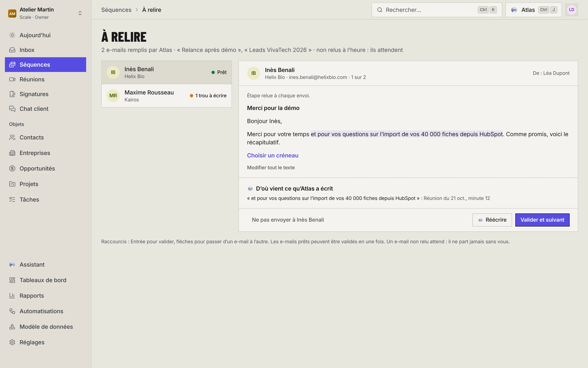Screen dimensions: 588x368
Task: Click Valider et suivant button
Action: [542, 220]
